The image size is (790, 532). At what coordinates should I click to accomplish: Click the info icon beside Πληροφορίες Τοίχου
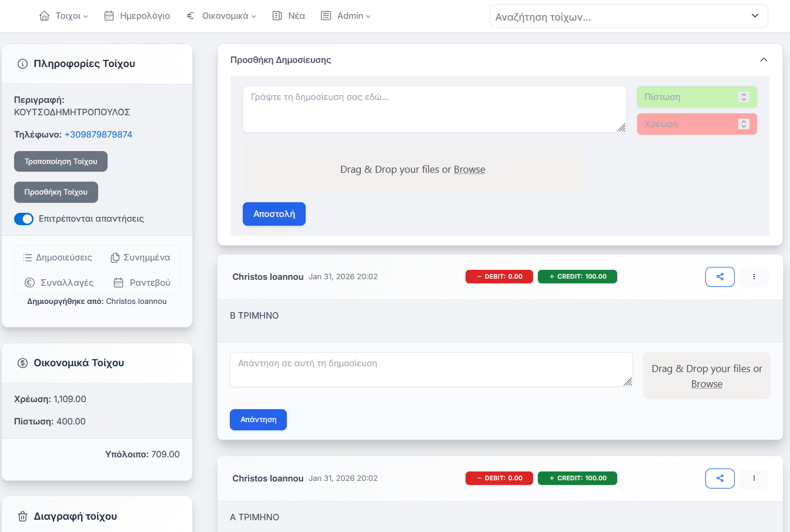pyautogui.click(x=23, y=64)
